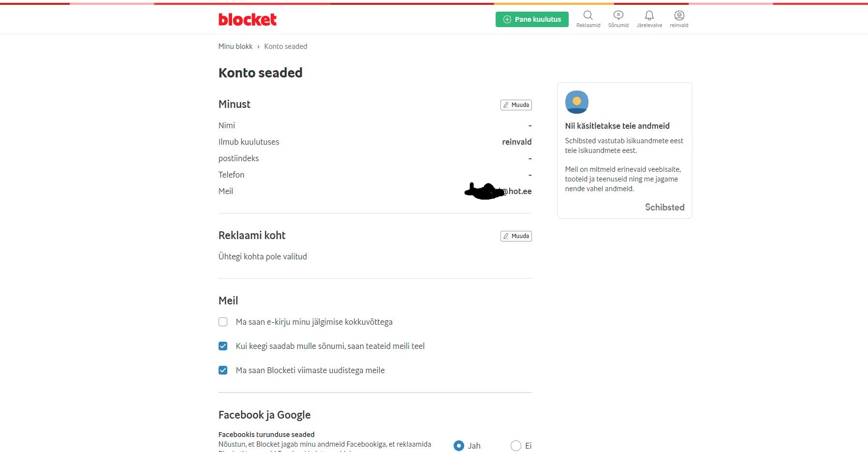Enable the e-kirju jälgimise kokkuvõttega checkbox
The height and width of the screenshot is (452, 868).
click(x=223, y=322)
